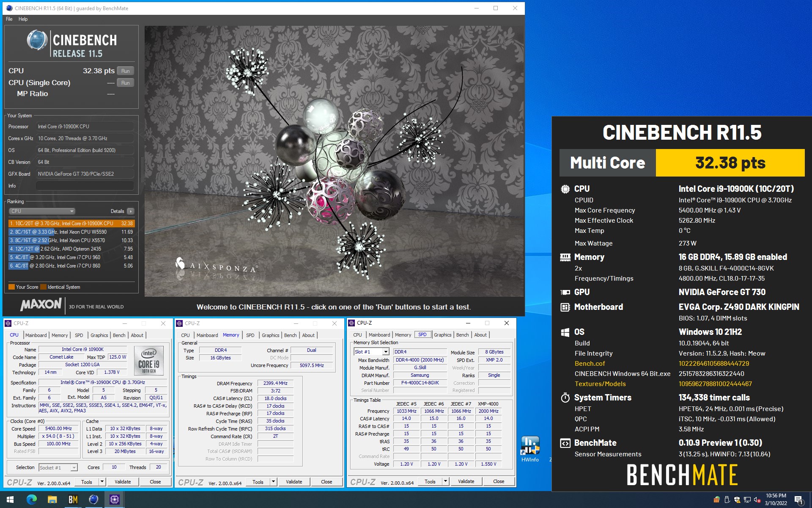Click the System Timers clock icon
Screen dimensions: 812x508
[x=565, y=398]
